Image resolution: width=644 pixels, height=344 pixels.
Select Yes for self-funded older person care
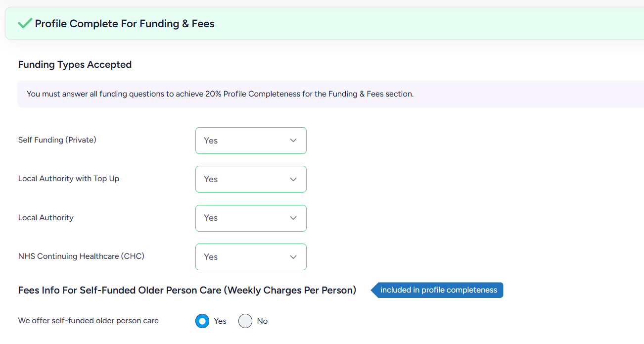(202, 321)
